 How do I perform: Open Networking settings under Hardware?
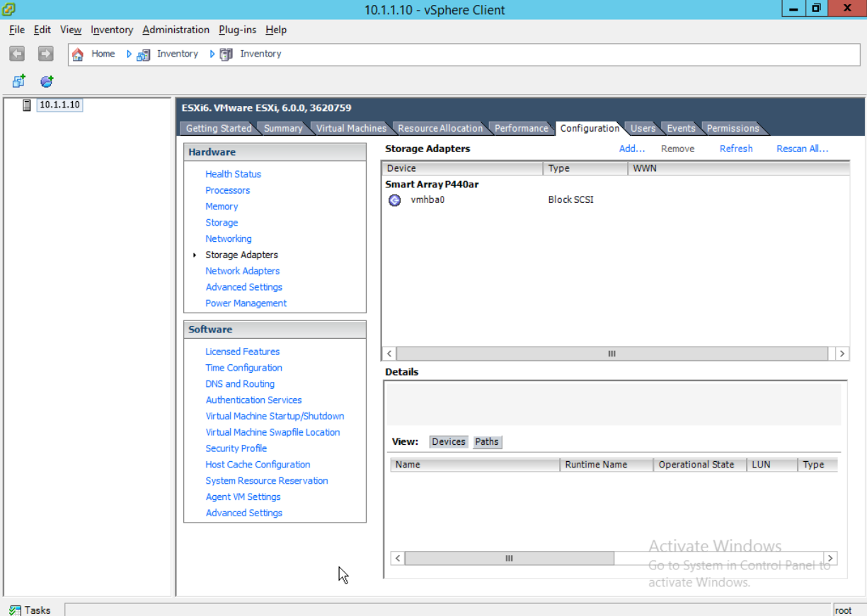(228, 238)
